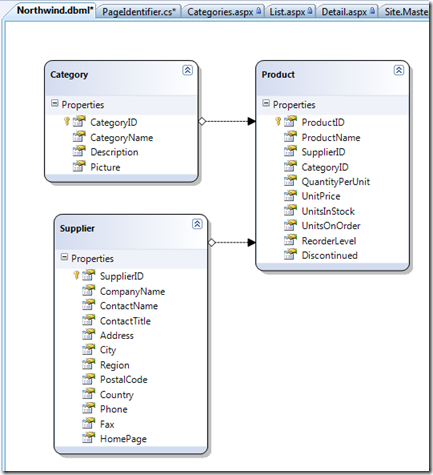Select the Category to Product association arrow
The image size is (433, 475).
tap(227, 121)
